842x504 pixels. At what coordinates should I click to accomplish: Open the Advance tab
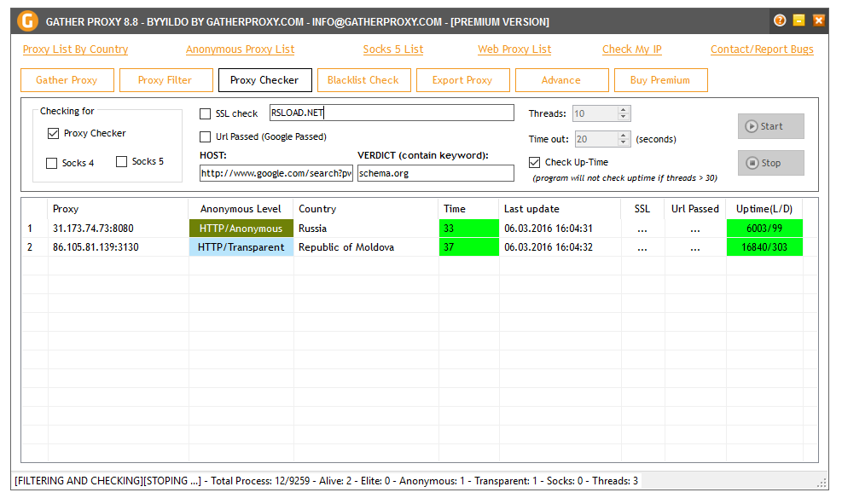point(561,80)
